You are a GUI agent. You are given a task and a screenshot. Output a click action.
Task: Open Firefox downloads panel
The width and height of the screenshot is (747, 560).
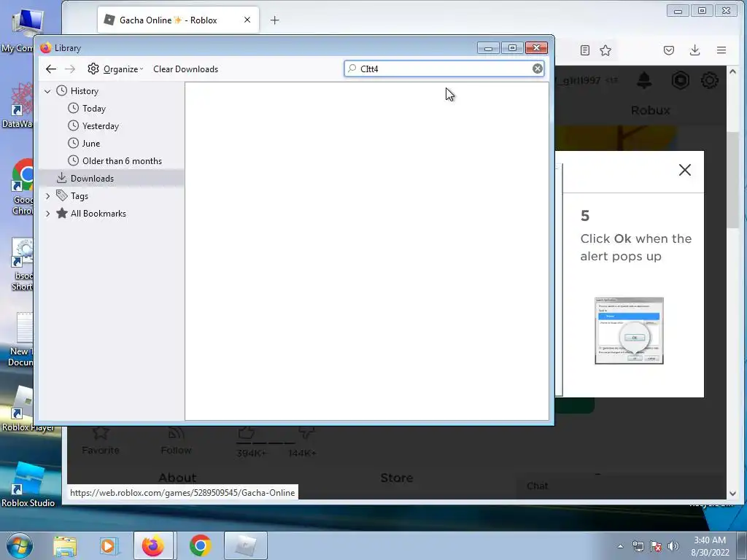click(x=695, y=50)
